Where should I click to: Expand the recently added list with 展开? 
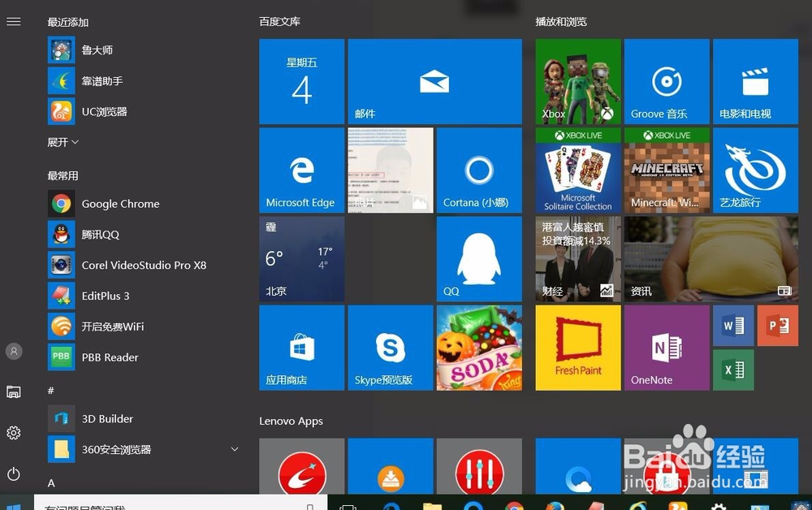point(63,142)
